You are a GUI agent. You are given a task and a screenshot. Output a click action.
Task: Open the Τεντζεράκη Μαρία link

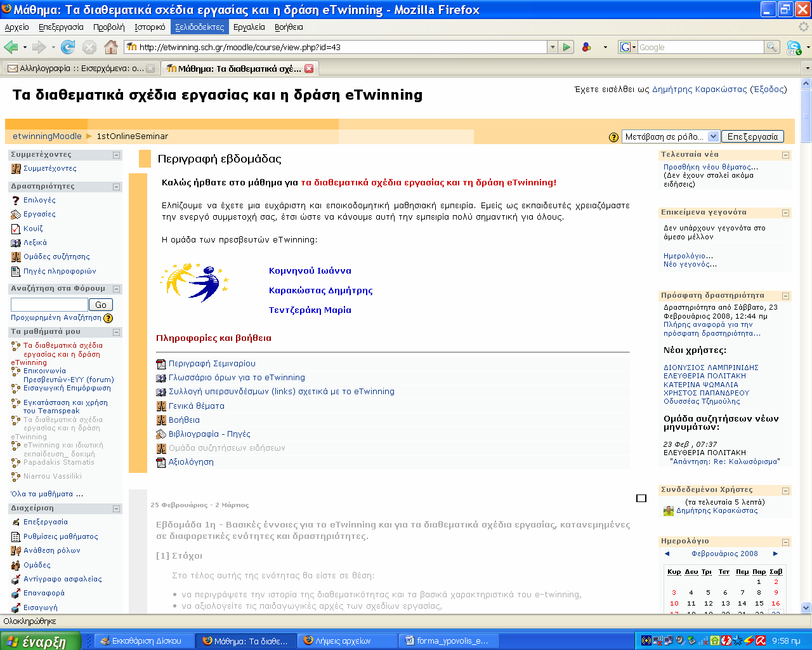(x=310, y=310)
